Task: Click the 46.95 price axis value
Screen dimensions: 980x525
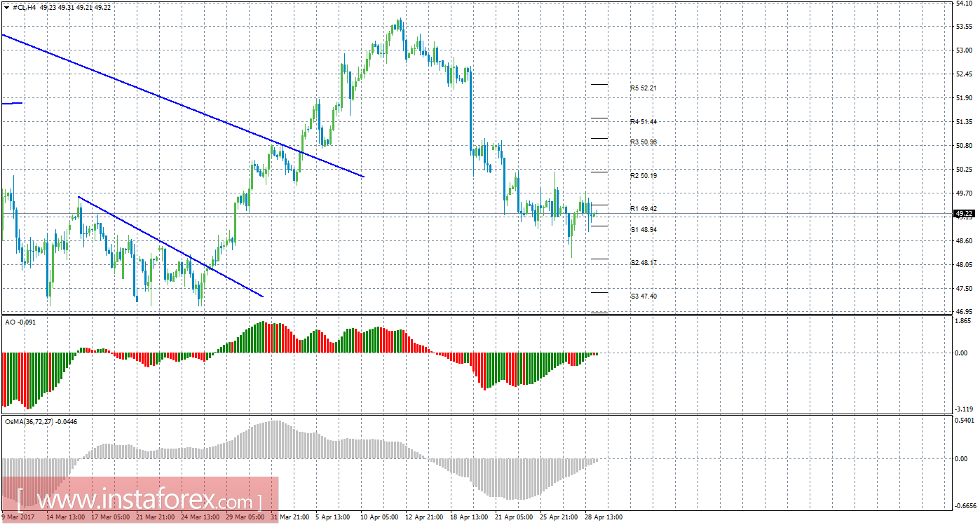Action: [x=963, y=311]
